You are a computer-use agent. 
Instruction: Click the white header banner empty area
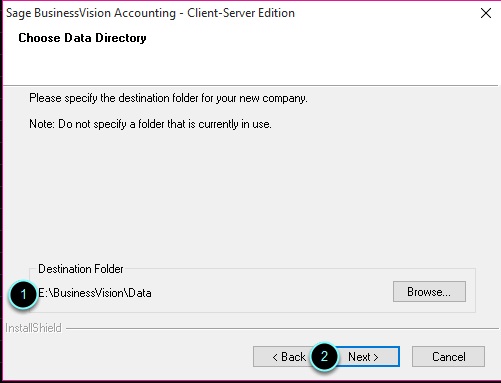[300, 57]
